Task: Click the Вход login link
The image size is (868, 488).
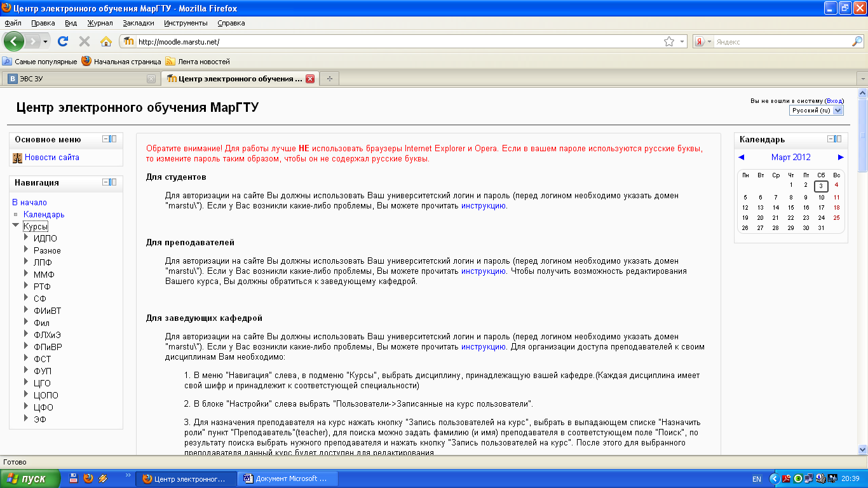Action: pos(834,101)
